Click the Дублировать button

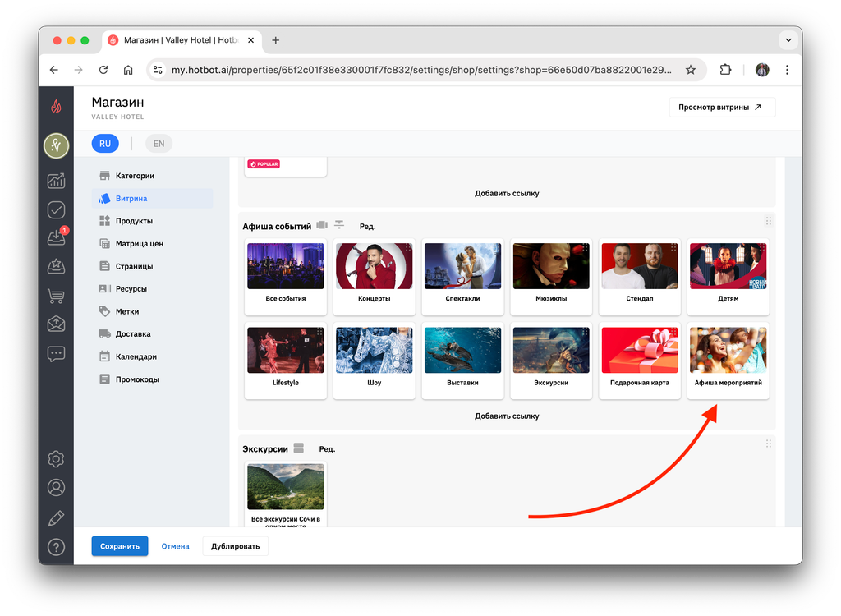point(235,546)
